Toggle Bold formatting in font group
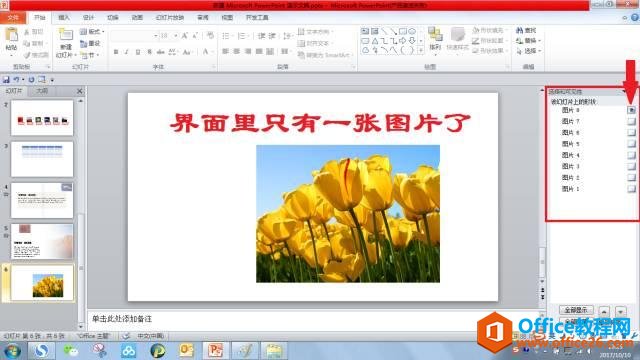The image size is (640, 360). (116, 52)
